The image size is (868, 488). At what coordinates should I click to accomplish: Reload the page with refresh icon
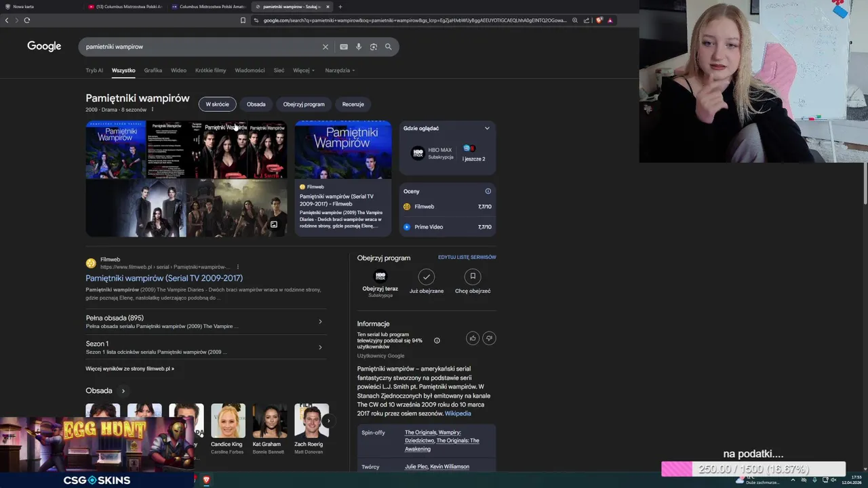coord(27,20)
